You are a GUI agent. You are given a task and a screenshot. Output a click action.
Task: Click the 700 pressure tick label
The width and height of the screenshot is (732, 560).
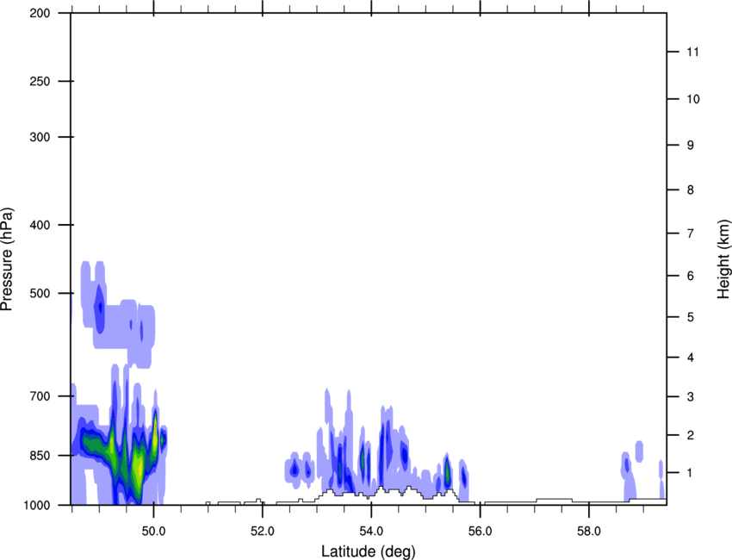pos(40,396)
